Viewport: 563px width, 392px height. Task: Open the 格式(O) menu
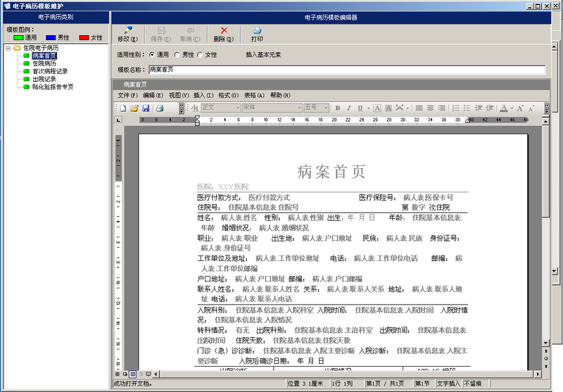tap(228, 95)
